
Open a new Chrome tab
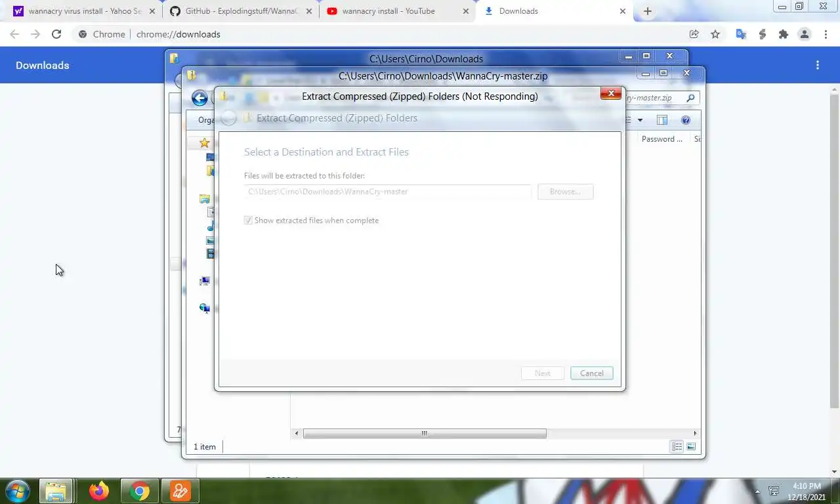(x=648, y=11)
